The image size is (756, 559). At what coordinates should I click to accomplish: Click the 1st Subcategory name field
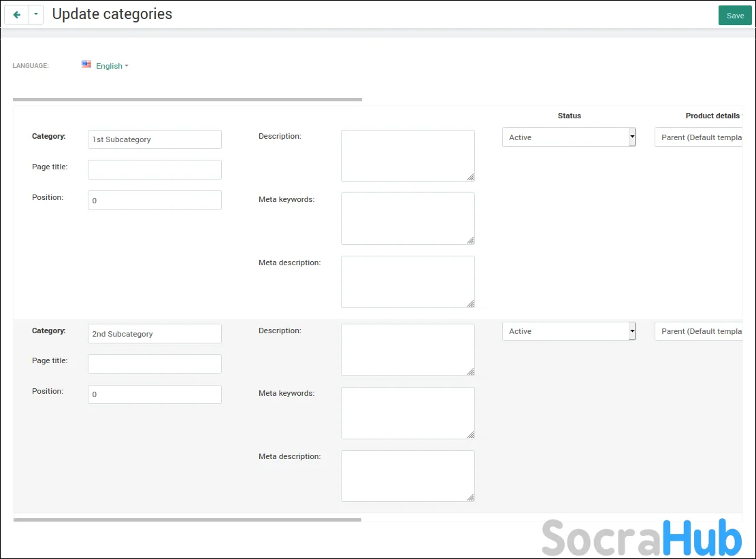[154, 139]
